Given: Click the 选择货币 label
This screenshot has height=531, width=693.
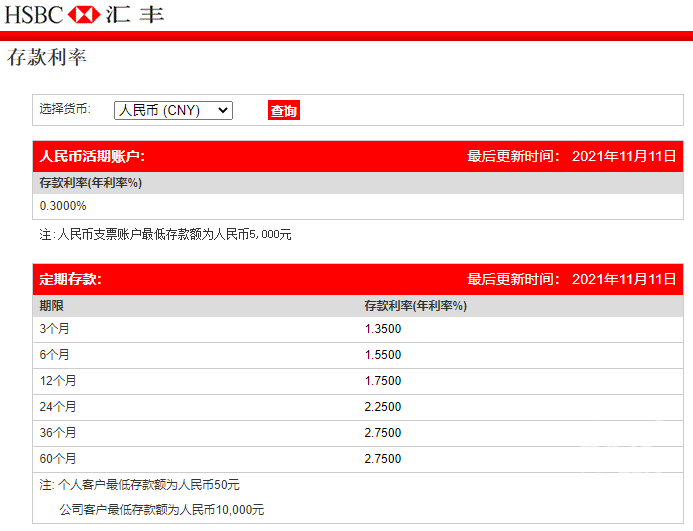Looking at the screenshot, I should (x=65, y=109).
